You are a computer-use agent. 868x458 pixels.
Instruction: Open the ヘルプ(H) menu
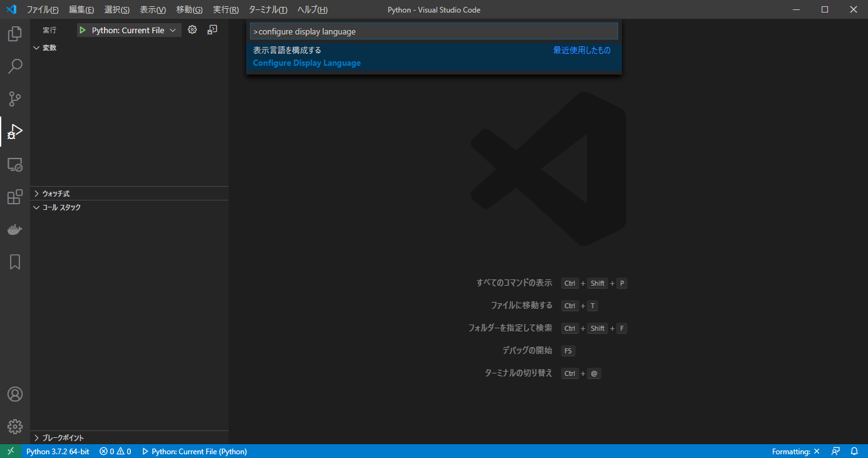[x=313, y=9]
